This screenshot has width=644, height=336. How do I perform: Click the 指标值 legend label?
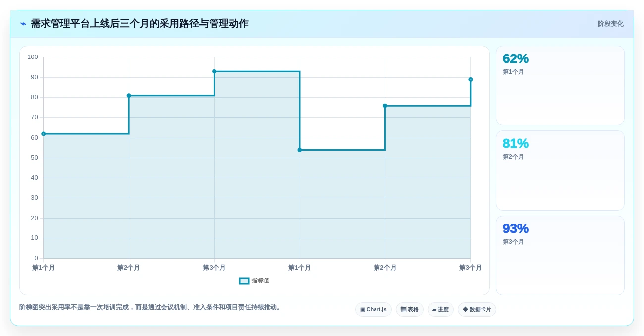click(x=261, y=281)
